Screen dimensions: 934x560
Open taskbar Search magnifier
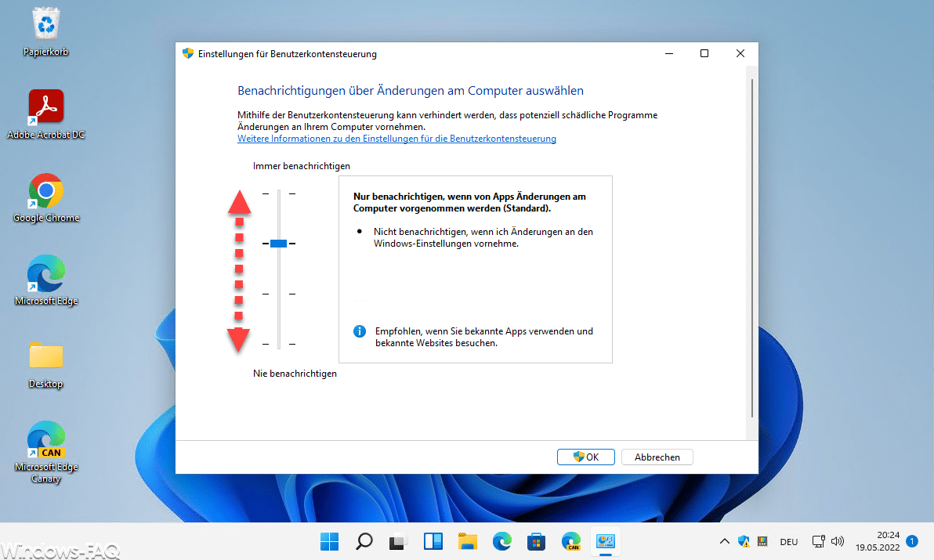pos(364,541)
